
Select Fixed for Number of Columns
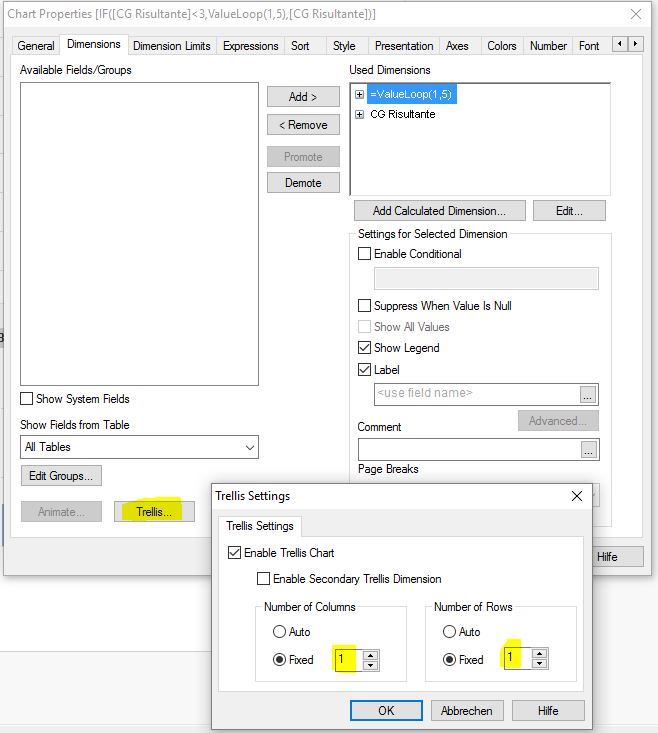tap(279, 660)
